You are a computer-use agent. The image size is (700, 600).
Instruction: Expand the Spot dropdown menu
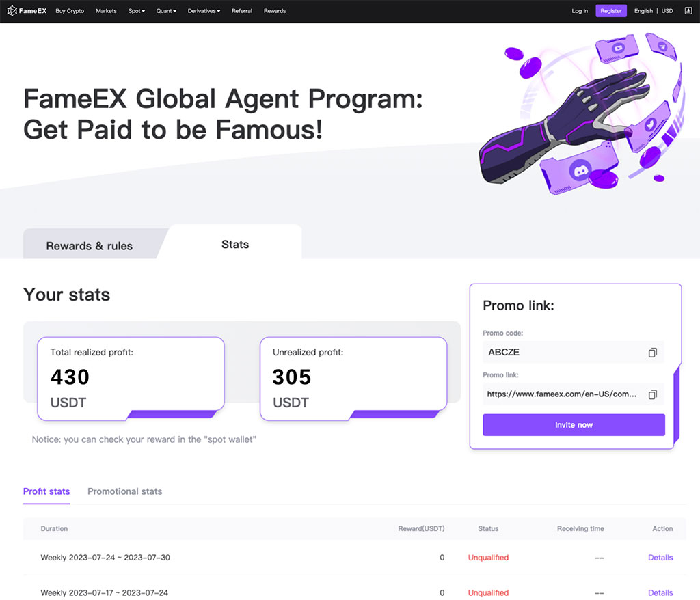tap(136, 11)
